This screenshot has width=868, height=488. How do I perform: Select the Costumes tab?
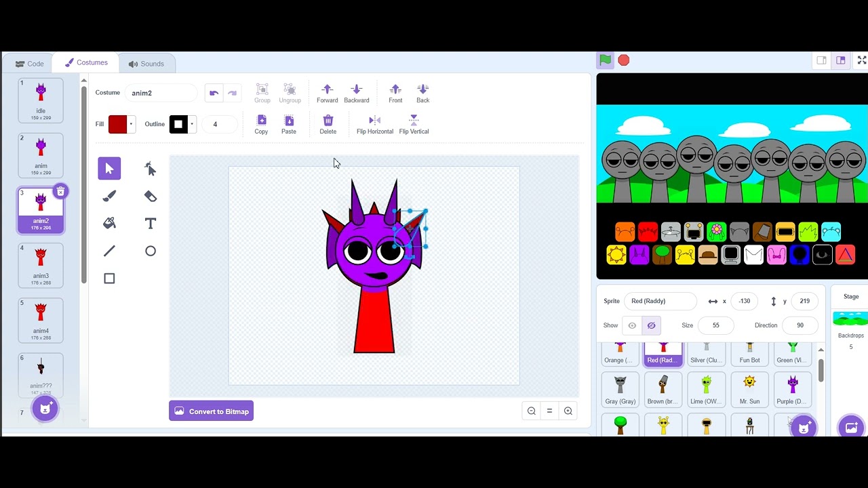click(x=85, y=62)
